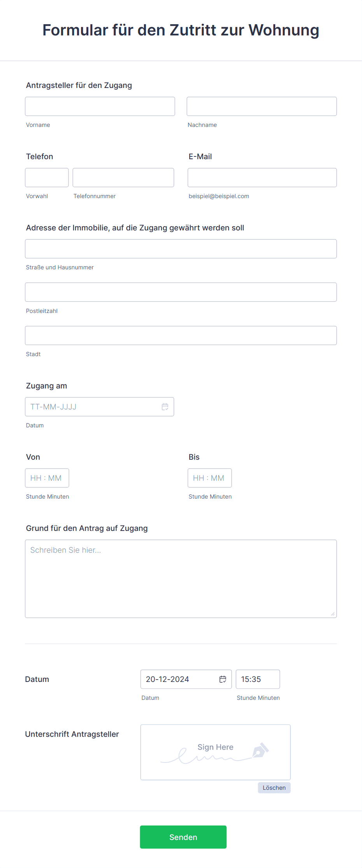Click the Schreiben Sie hier textarea
This screenshot has height=868, width=362.
181,578
